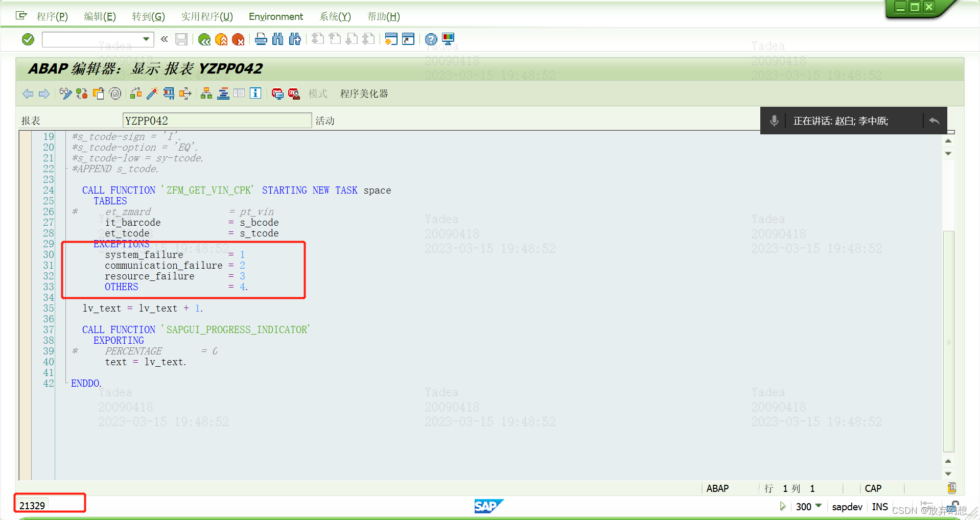Viewport: 980px width, 520px height.
Task: Open the 程序(P) menu
Action: [x=52, y=16]
